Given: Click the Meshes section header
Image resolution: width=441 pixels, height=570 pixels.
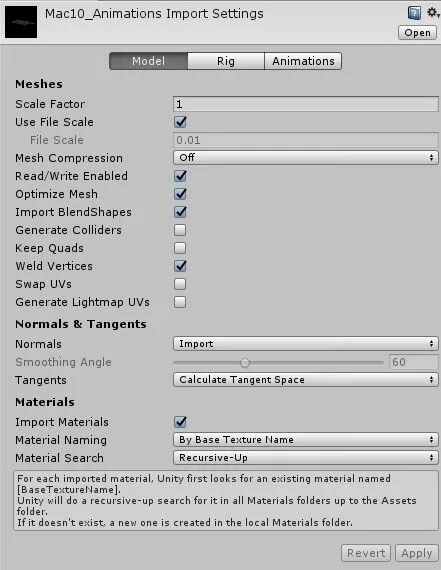Looking at the screenshot, I should coord(39,84).
